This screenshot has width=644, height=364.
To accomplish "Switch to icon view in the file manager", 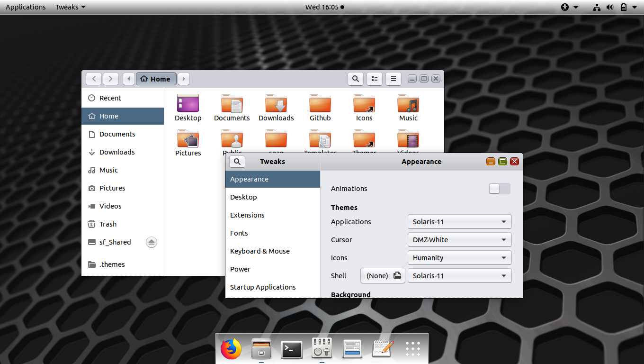I will 374,79.
